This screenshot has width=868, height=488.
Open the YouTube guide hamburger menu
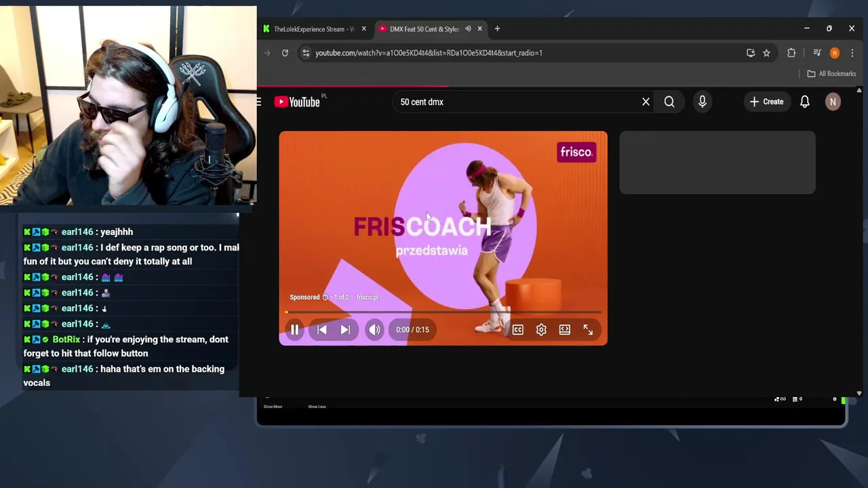point(259,102)
